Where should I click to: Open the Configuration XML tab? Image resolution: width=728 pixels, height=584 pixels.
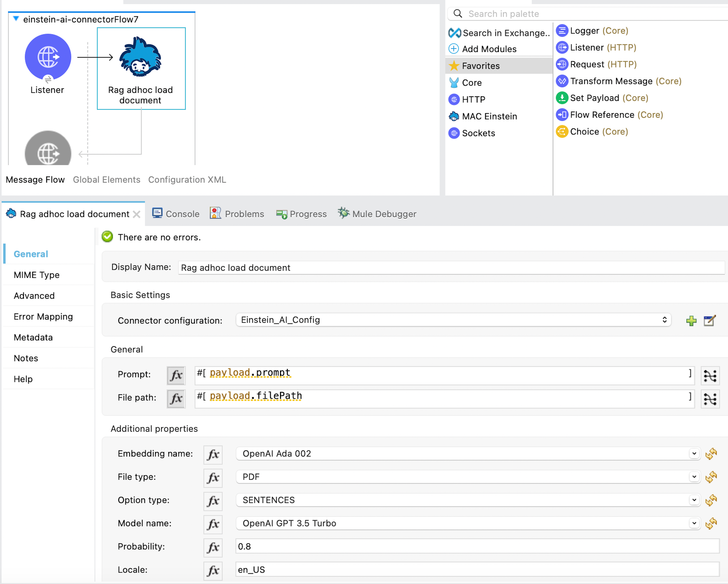tap(187, 180)
